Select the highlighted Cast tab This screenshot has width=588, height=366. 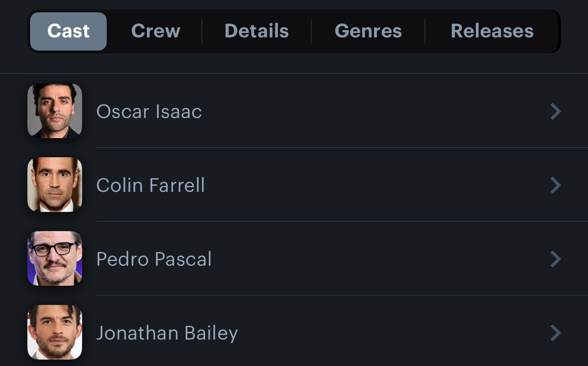coord(68,31)
